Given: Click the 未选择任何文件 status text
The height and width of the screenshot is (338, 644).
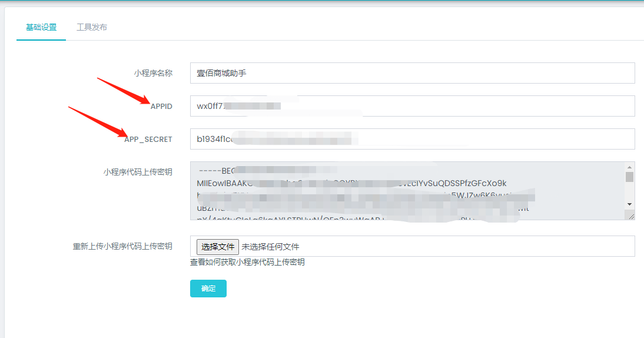Looking at the screenshot, I should click(x=270, y=247).
